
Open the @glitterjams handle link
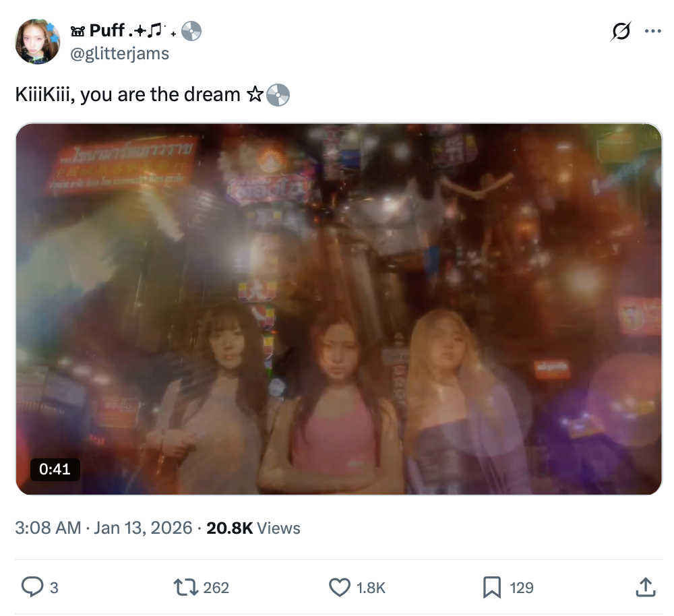[x=119, y=53]
